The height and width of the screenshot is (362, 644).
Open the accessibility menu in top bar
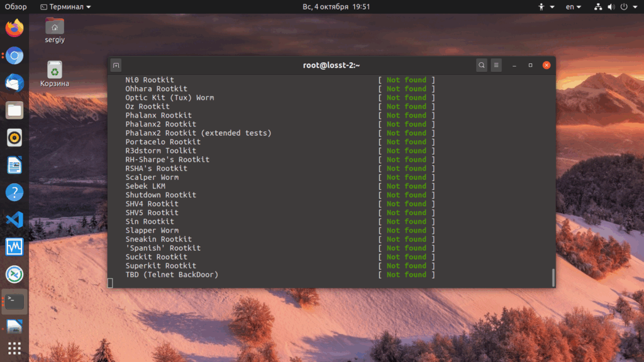tap(547, 6)
